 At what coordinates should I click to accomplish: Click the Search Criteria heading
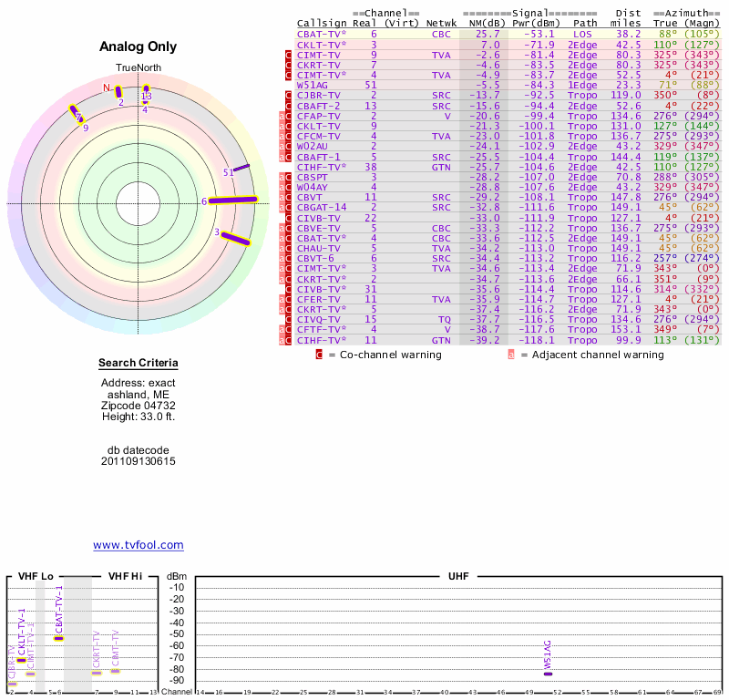[139, 364]
